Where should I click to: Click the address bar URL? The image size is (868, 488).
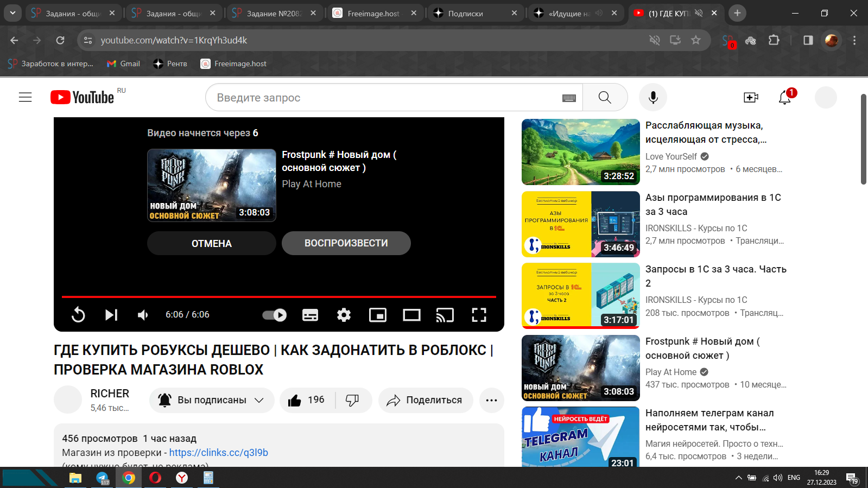(174, 40)
